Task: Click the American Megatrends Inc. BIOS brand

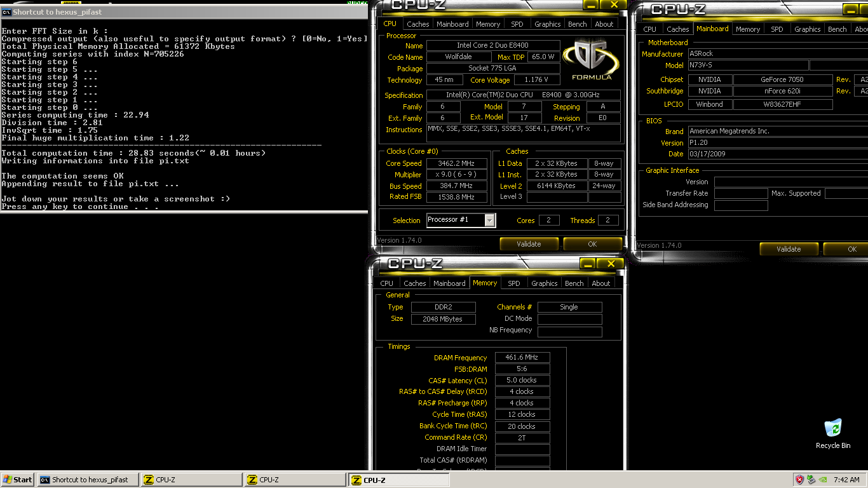Action: point(778,132)
